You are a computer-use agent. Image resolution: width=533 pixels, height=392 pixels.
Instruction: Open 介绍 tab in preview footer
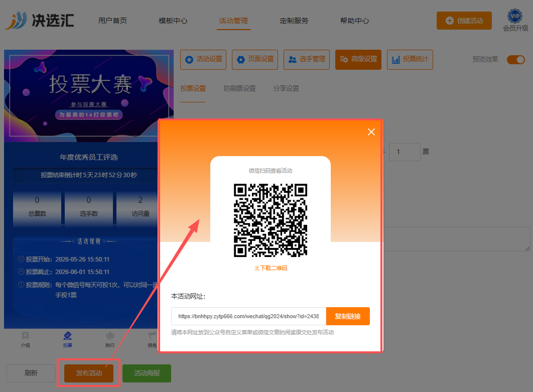pos(25,340)
